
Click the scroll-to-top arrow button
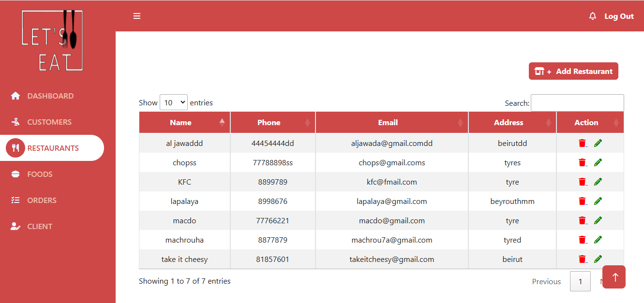(614, 277)
